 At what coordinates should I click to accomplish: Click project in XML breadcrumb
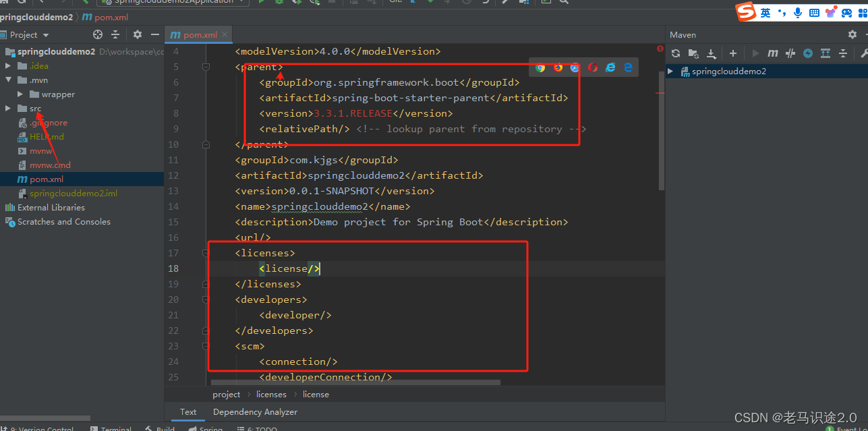[227, 394]
